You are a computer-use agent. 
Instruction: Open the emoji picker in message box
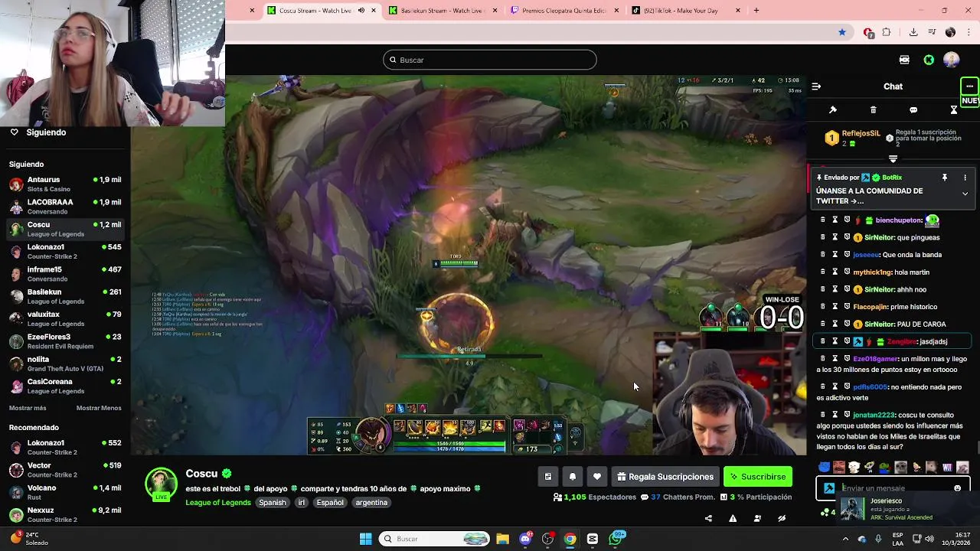(x=957, y=488)
